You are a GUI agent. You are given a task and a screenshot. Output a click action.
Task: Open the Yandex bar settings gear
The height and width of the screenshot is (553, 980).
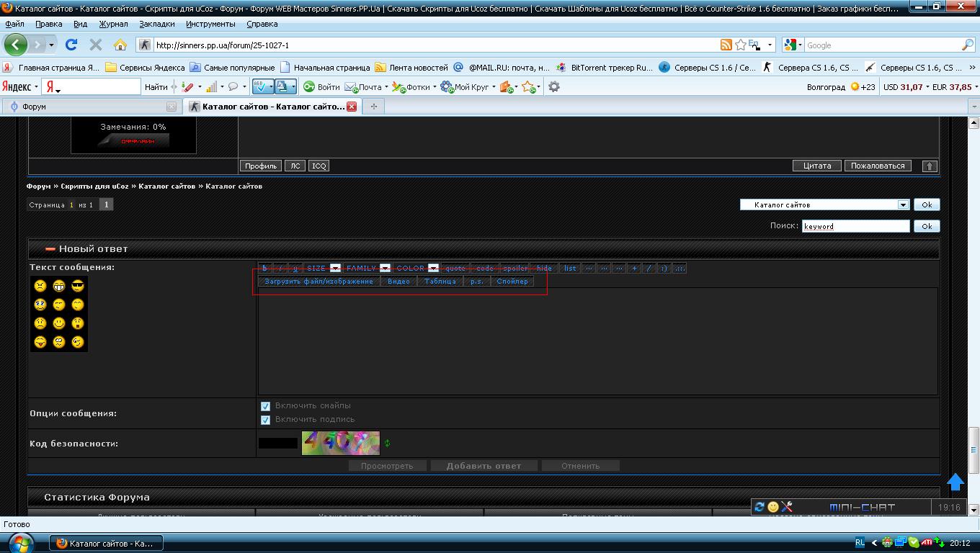click(x=553, y=86)
